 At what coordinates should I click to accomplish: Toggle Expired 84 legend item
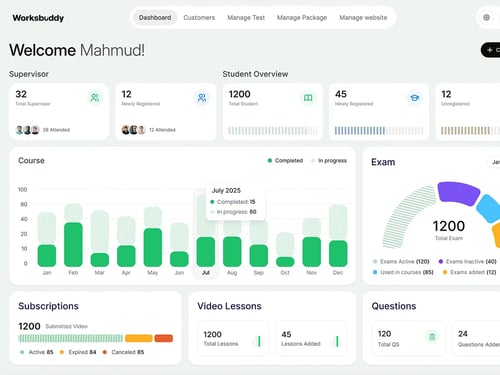click(x=78, y=352)
